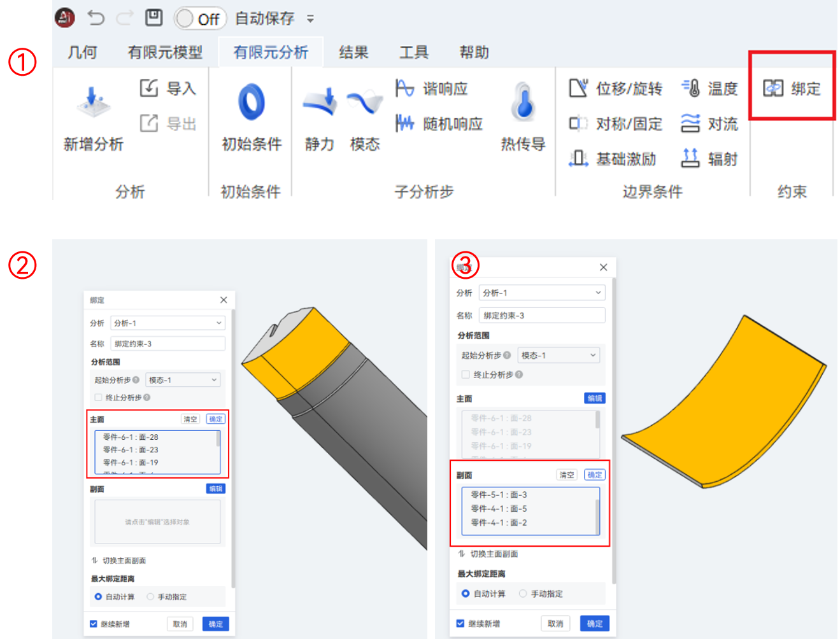Select 零件-6-1 : 面-23 in left dialog list
Image resolution: width=840 pixels, height=639 pixels.
(131, 450)
